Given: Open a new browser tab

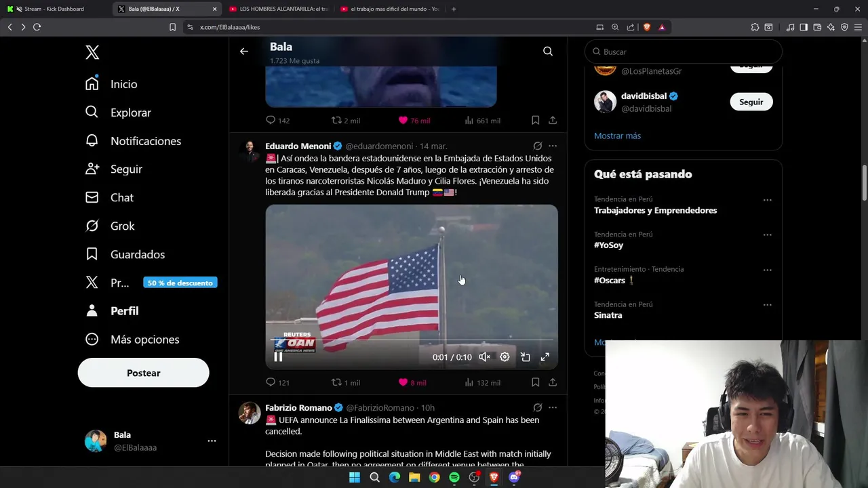Looking at the screenshot, I should coord(454,9).
